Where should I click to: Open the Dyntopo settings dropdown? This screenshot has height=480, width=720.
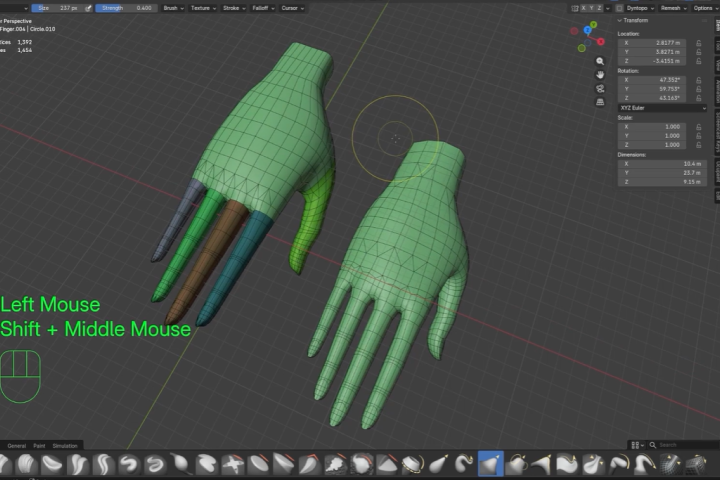[640, 8]
